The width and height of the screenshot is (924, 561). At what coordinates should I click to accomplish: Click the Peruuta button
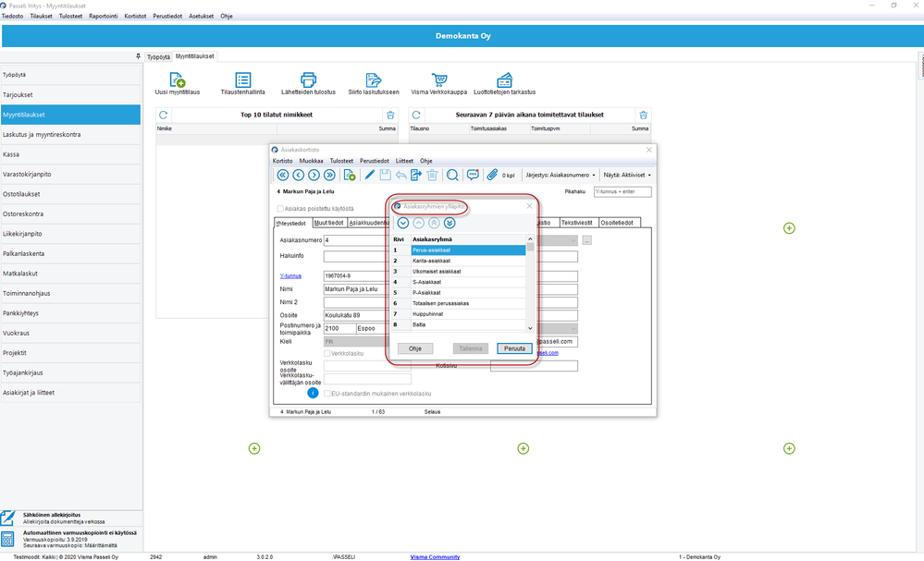pyautogui.click(x=514, y=348)
